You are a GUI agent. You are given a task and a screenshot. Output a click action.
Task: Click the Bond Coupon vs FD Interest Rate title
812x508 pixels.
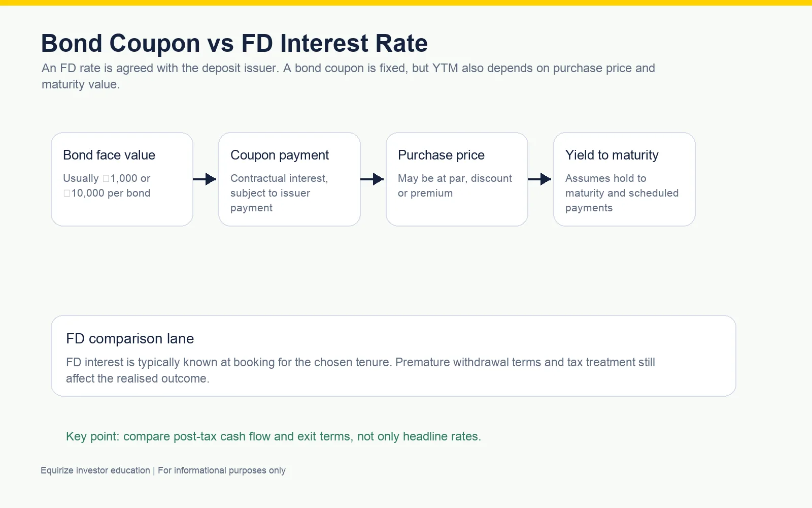(234, 43)
